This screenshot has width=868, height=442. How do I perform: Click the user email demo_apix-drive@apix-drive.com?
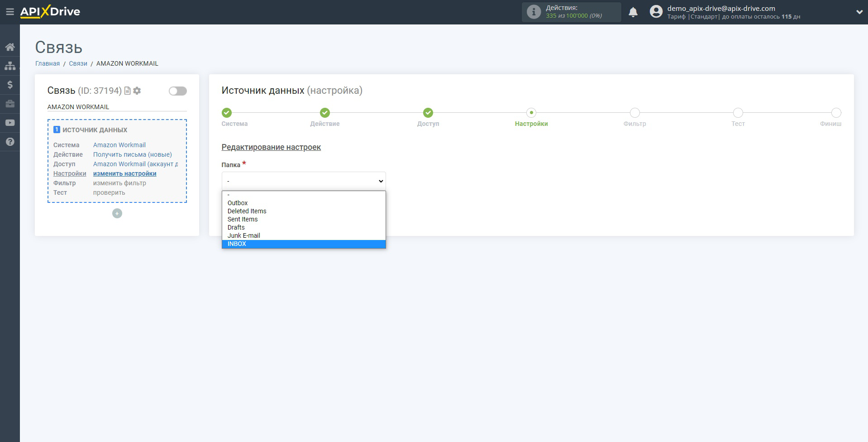(721, 8)
